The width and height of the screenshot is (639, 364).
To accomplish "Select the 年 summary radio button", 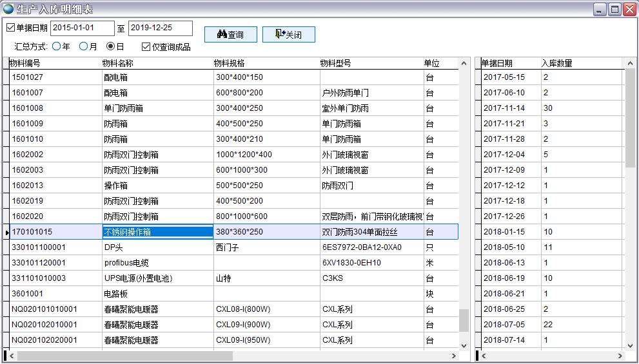I will [57, 46].
